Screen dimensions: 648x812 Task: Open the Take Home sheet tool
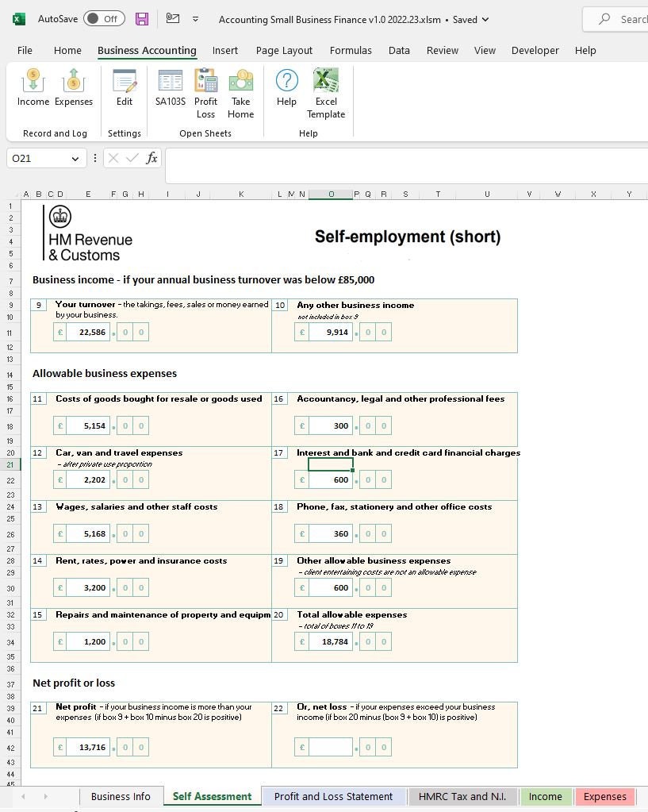coord(240,90)
